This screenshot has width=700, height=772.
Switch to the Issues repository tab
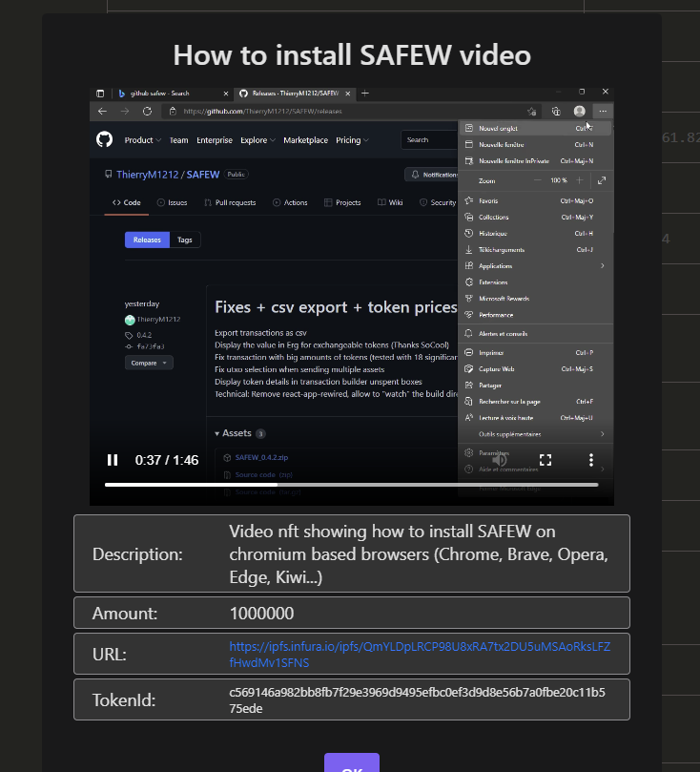(x=173, y=203)
